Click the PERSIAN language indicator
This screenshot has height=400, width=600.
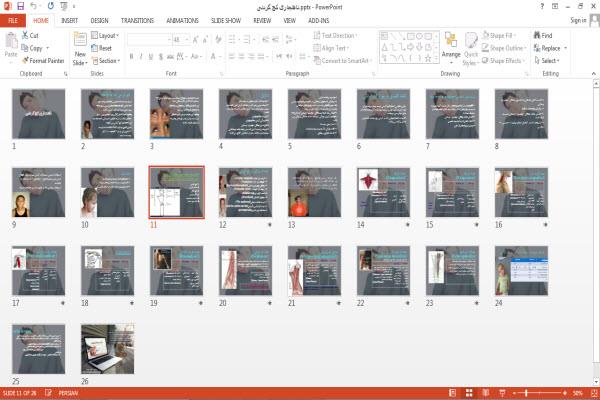point(68,393)
